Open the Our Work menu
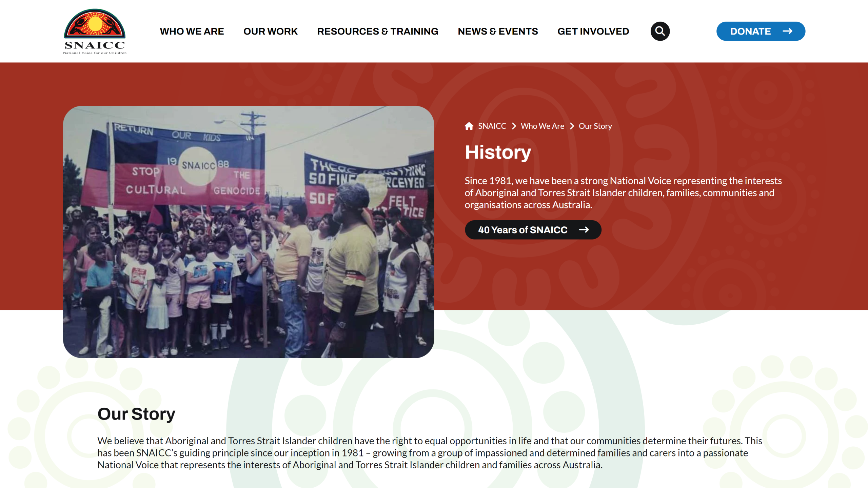This screenshot has height=488, width=868. pyautogui.click(x=271, y=31)
